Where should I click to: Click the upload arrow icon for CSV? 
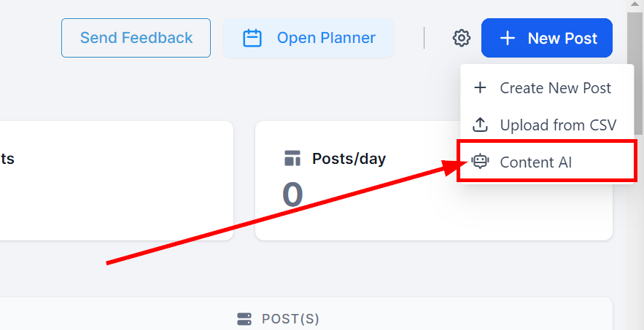click(x=480, y=125)
